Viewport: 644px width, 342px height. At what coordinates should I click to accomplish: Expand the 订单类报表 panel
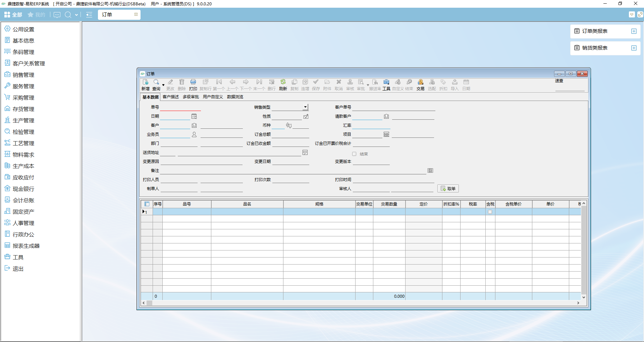[x=634, y=31]
